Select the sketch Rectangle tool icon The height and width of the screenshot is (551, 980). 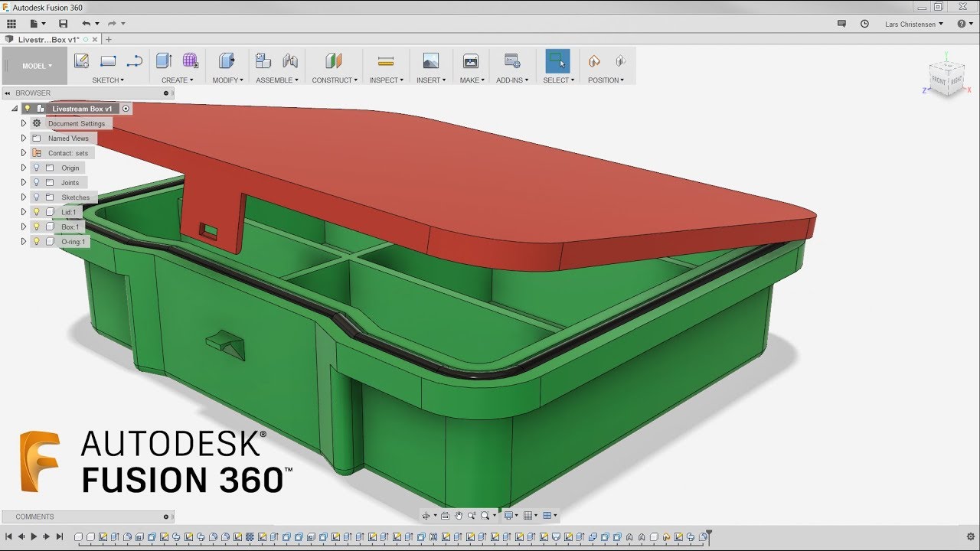108,60
